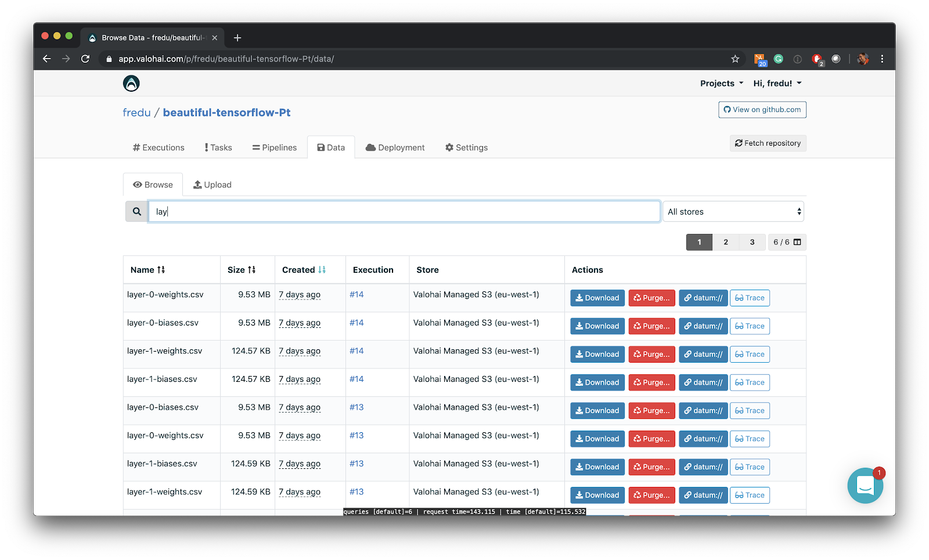Viewport: 929px width, 560px height.
Task: Click the Grammarly extension icon
Action: tap(779, 59)
